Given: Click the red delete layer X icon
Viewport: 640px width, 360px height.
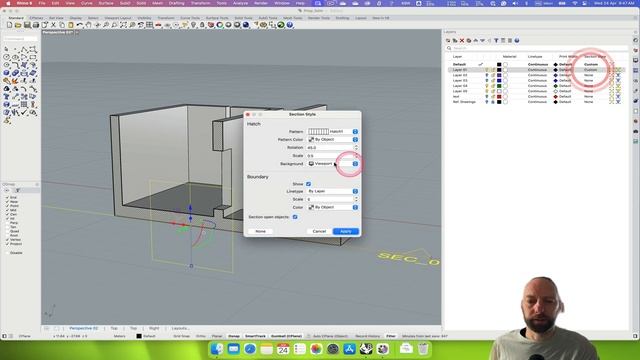Looking at the screenshot, I should (462, 40).
